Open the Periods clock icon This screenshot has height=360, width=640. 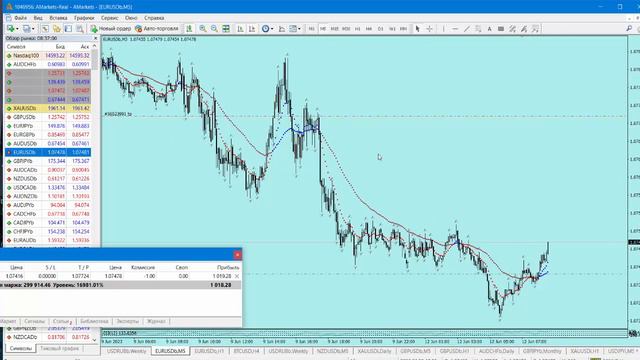coord(266,29)
